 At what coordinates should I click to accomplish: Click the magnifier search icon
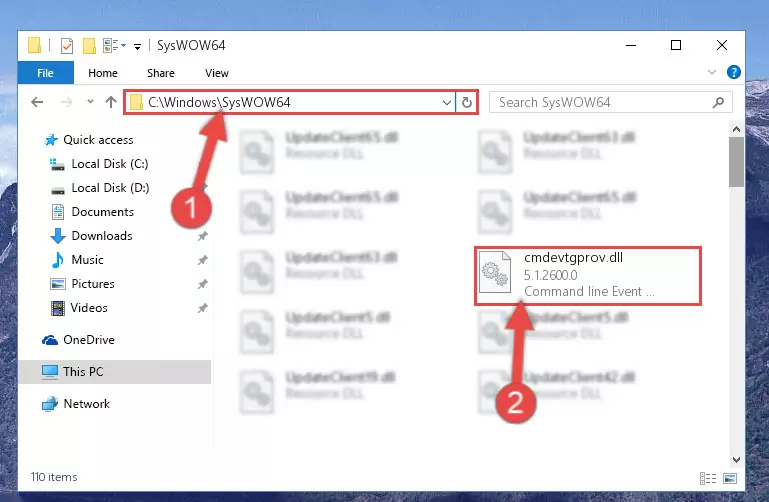pyautogui.click(x=718, y=102)
